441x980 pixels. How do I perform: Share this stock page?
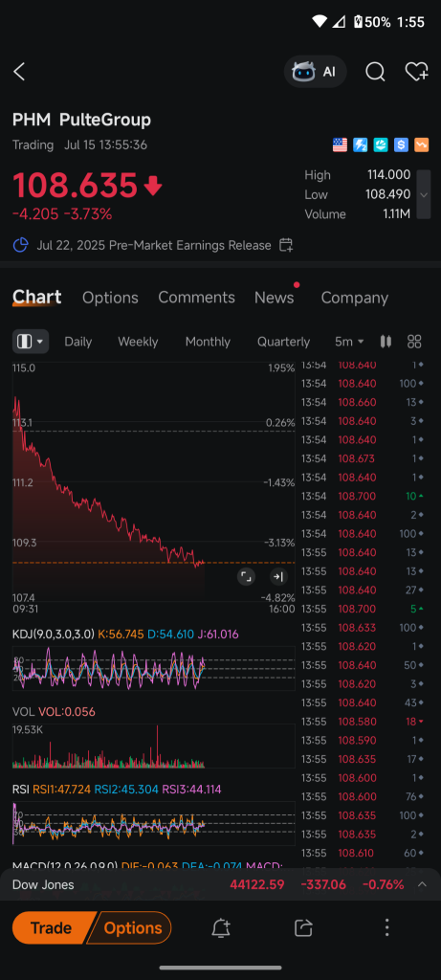(x=303, y=927)
